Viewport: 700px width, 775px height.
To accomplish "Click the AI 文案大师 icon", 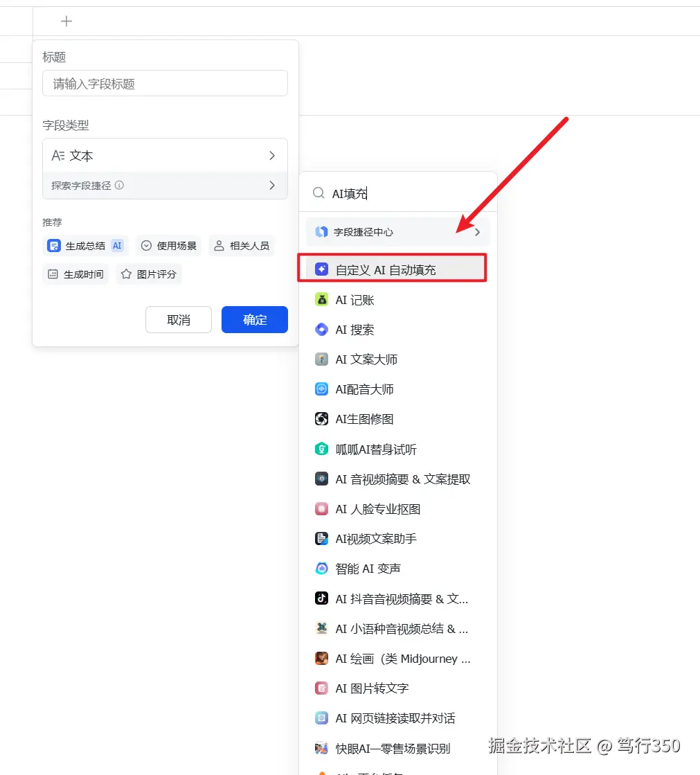I will click(321, 359).
